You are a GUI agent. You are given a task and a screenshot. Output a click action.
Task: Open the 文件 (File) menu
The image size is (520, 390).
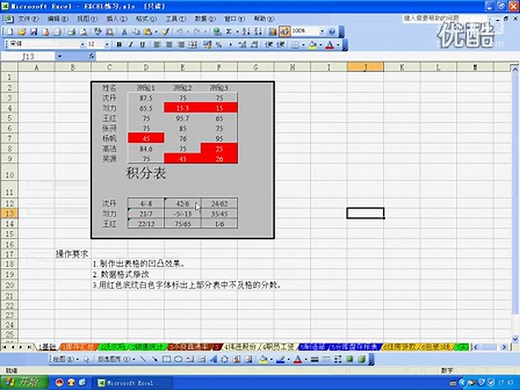click(28, 19)
